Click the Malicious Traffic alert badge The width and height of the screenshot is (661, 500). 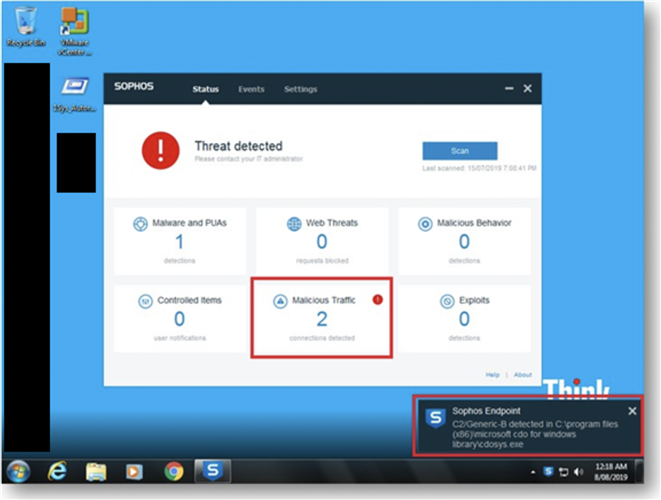coord(377,298)
